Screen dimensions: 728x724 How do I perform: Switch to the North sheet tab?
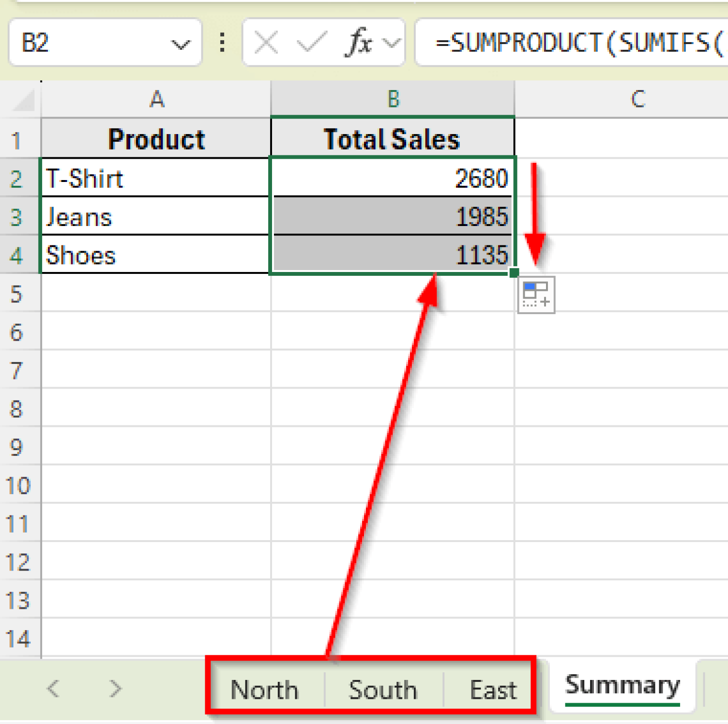pos(264,689)
